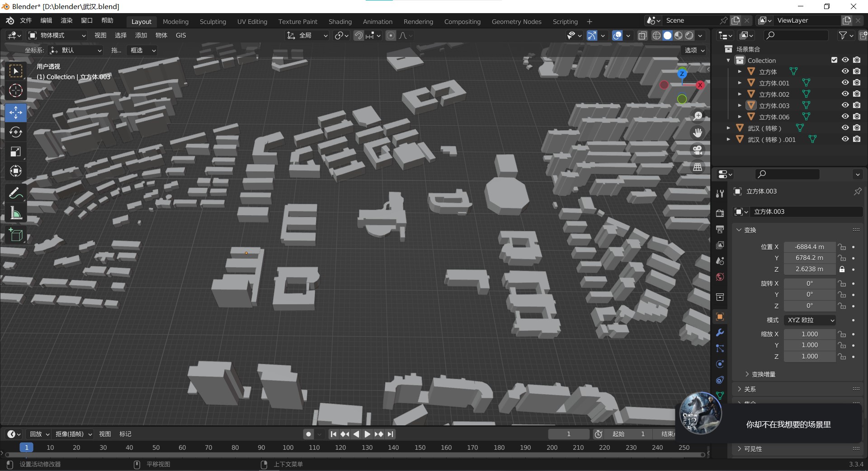Viewport: 868px width, 471px height.
Task: Switch viewport to wireframe shading mode
Action: tap(656, 35)
